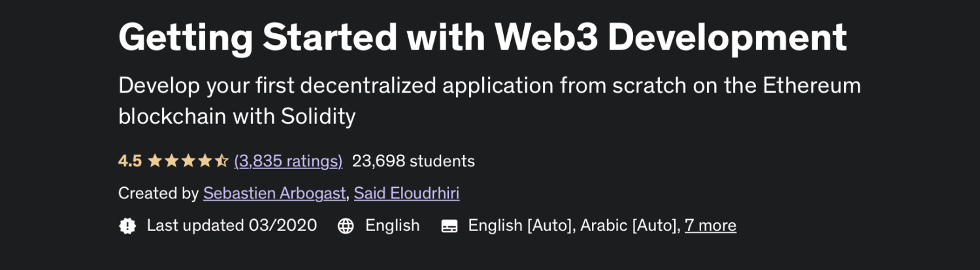Click the fourth gold rating star
This screenshot has height=270, width=980.
click(x=204, y=160)
